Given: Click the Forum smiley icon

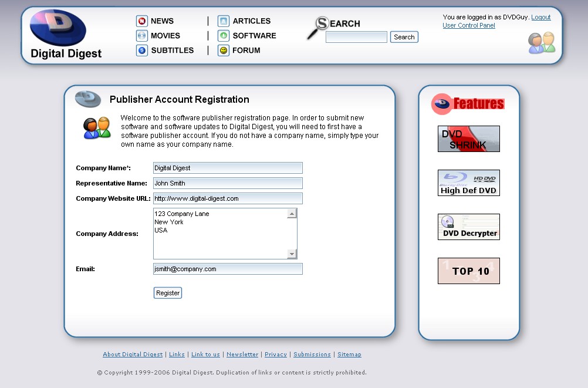Looking at the screenshot, I should tap(223, 50).
